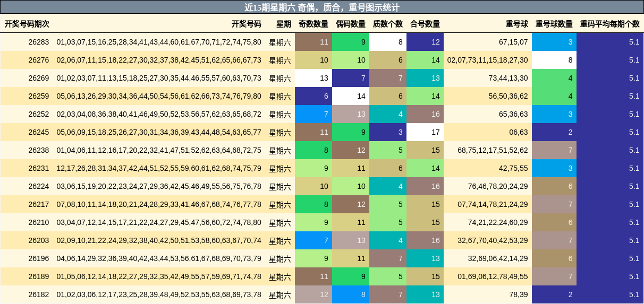
Task: Click the 开奖号码 column header
Action: click(247, 24)
